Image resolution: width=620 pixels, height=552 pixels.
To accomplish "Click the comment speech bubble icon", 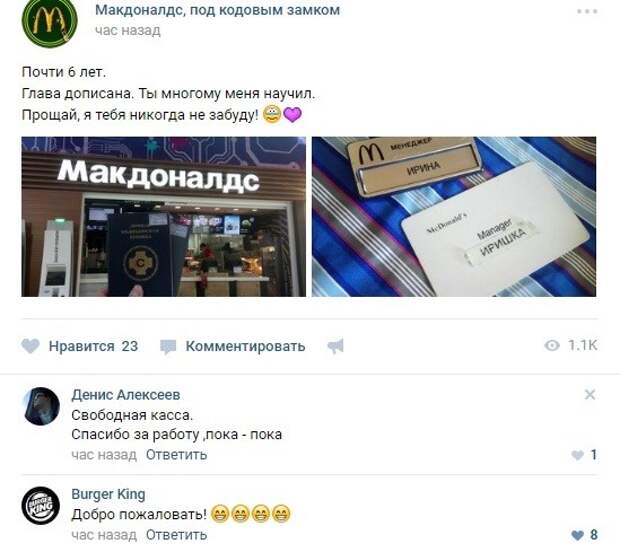I will pyautogui.click(x=168, y=347).
